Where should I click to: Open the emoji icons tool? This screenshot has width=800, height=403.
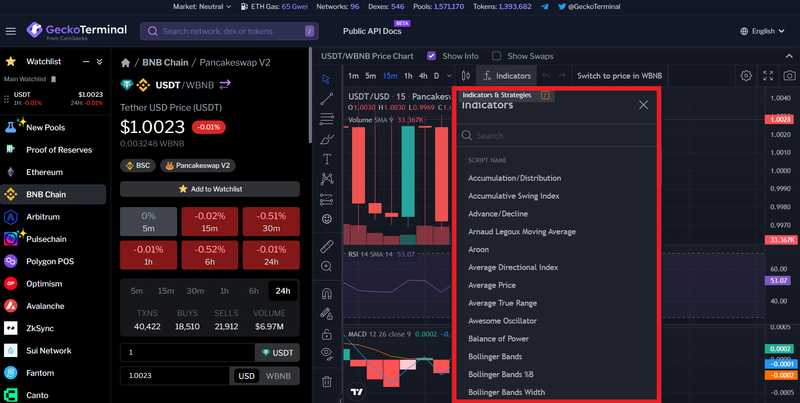click(327, 219)
